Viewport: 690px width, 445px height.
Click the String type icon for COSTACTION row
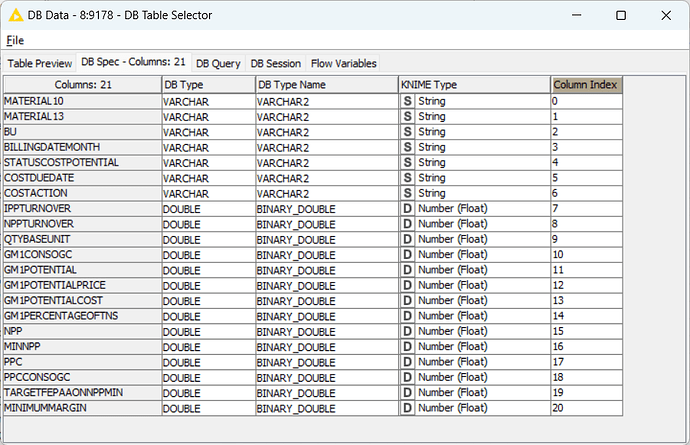click(407, 193)
